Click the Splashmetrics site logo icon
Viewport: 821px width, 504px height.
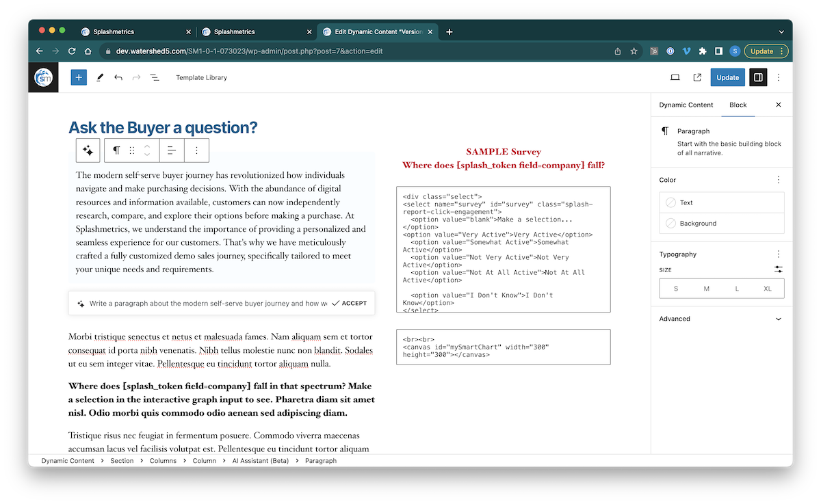pyautogui.click(x=43, y=77)
